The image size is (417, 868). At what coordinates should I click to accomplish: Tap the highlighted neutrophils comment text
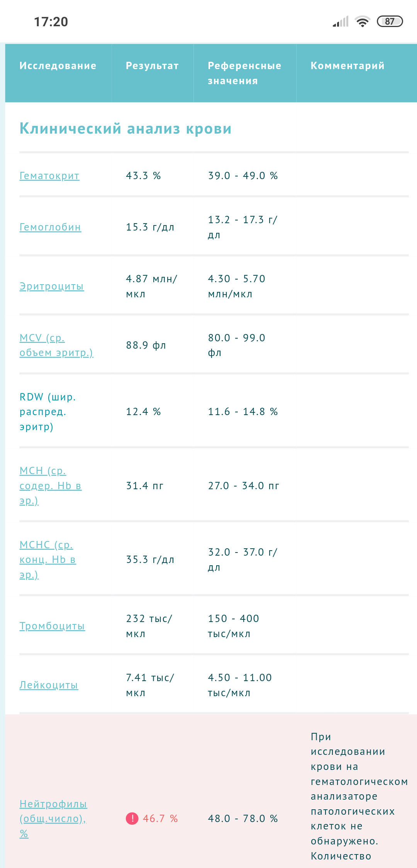pos(359,796)
